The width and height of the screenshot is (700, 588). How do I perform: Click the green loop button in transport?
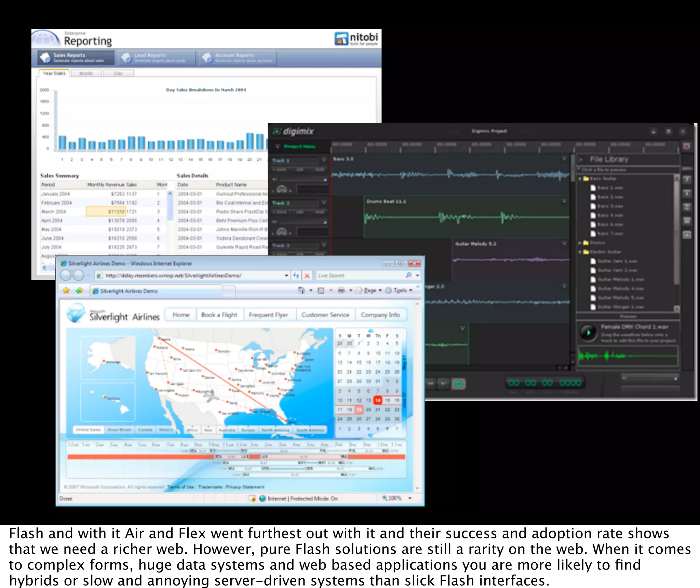458,384
